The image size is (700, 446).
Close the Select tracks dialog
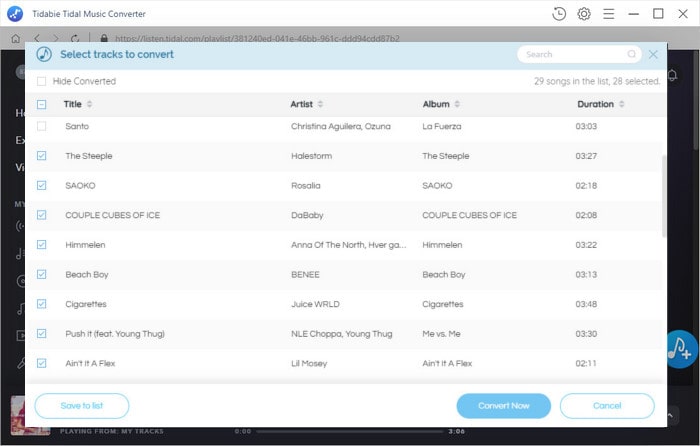(653, 54)
